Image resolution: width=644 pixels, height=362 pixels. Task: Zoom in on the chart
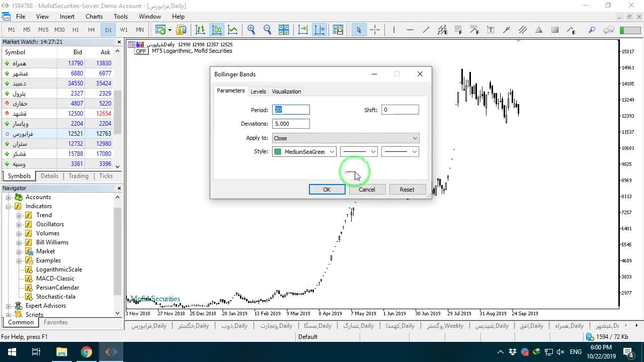point(252,30)
